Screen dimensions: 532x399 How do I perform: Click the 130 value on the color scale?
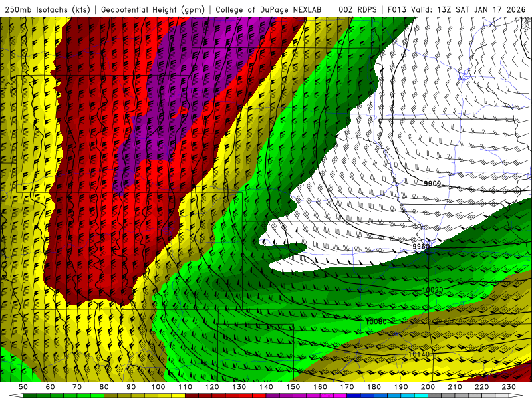(x=239, y=387)
